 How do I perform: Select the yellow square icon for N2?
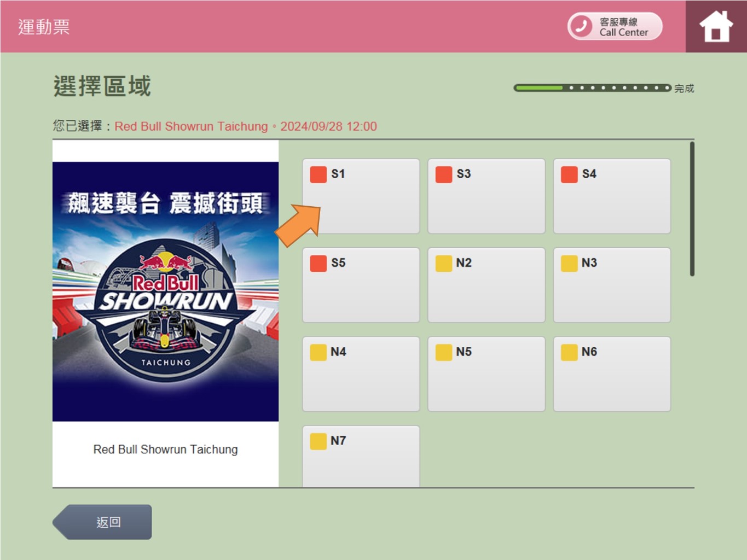[x=443, y=263]
